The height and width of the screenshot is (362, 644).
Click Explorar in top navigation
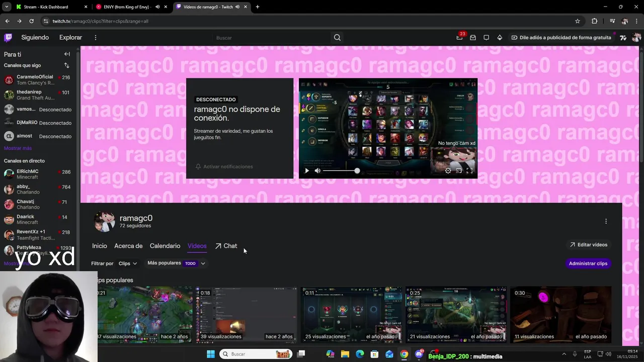tap(70, 37)
